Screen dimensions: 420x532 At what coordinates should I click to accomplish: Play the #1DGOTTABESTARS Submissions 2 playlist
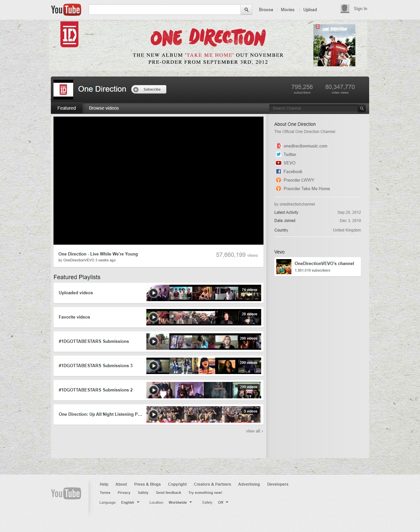[153, 390]
